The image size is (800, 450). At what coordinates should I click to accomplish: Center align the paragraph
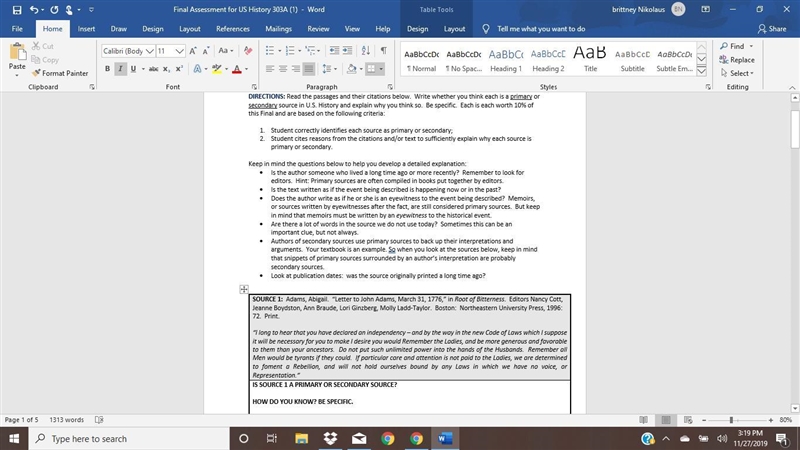coord(283,68)
